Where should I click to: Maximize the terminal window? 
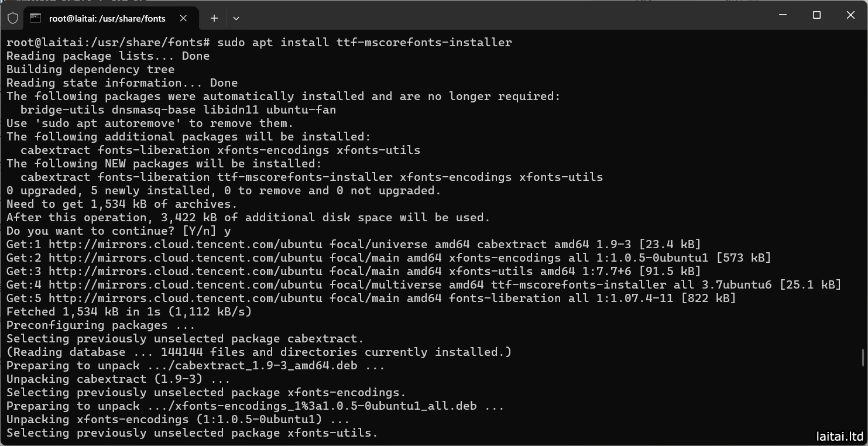pyautogui.click(x=816, y=15)
